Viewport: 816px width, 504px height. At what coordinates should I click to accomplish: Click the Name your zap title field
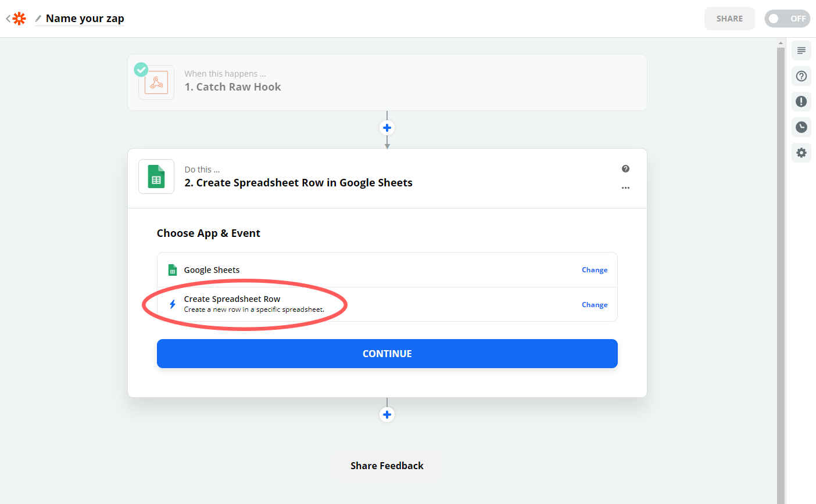84,18
